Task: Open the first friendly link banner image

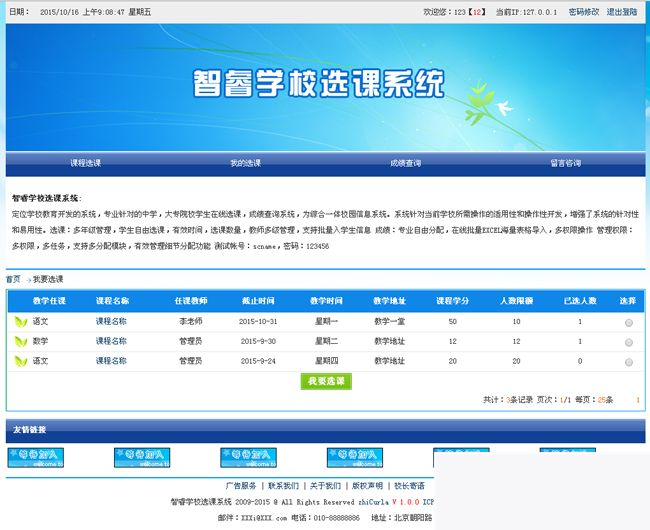Action: pyautogui.click(x=36, y=458)
